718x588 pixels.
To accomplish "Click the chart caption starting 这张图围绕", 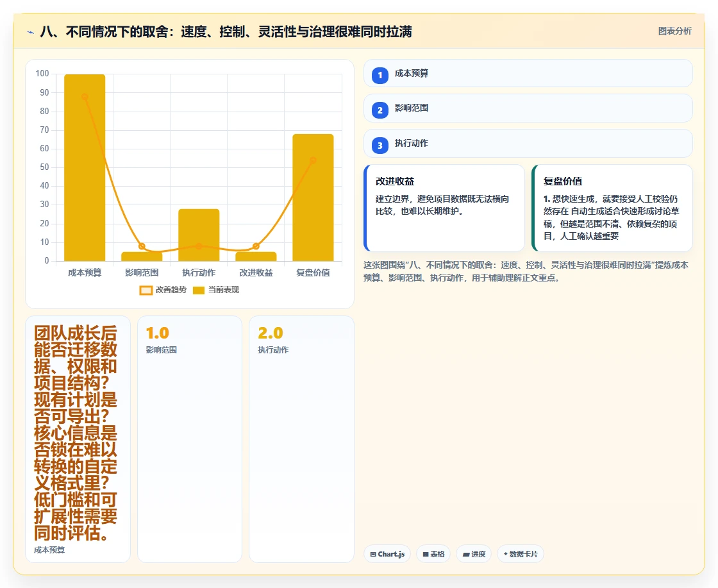I will pyautogui.click(x=526, y=271).
